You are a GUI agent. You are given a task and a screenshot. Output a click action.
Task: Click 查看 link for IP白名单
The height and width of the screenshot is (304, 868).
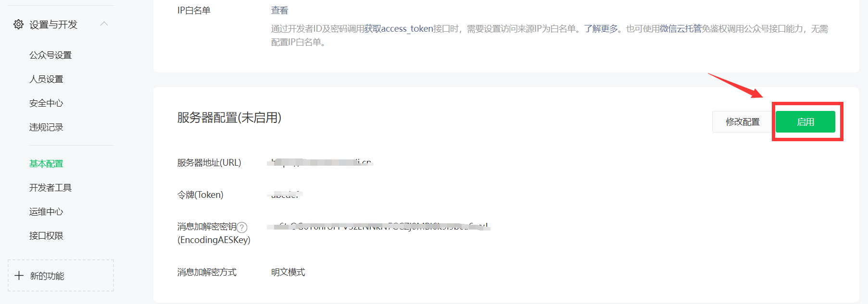(x=279, y=11)
